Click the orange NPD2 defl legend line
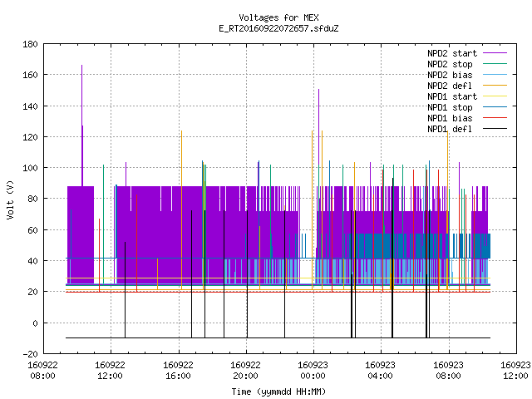Image resolution: width=532 pixels, height=399 pixels. [x=495, y=85]
